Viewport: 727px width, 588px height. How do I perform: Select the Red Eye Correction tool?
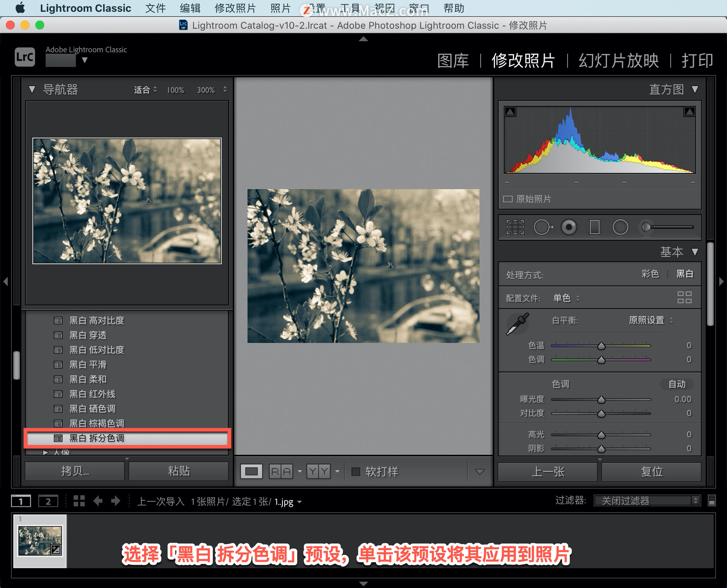coord(569,227)
